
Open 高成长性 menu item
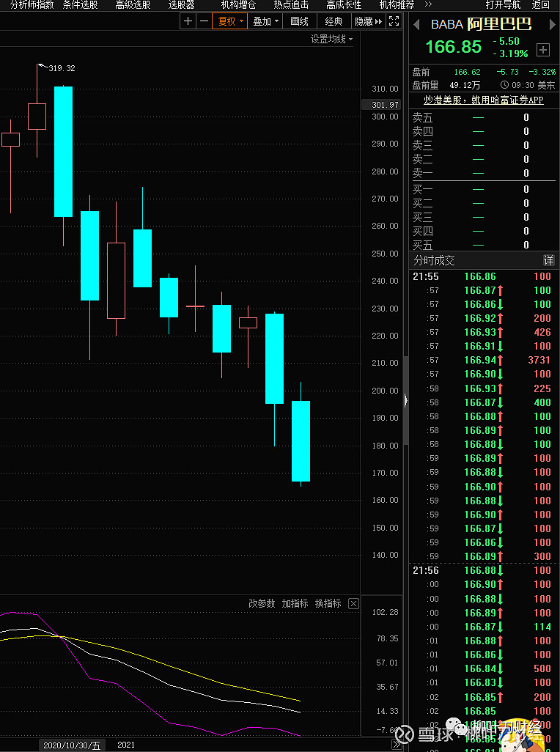[x=344, y=5]
